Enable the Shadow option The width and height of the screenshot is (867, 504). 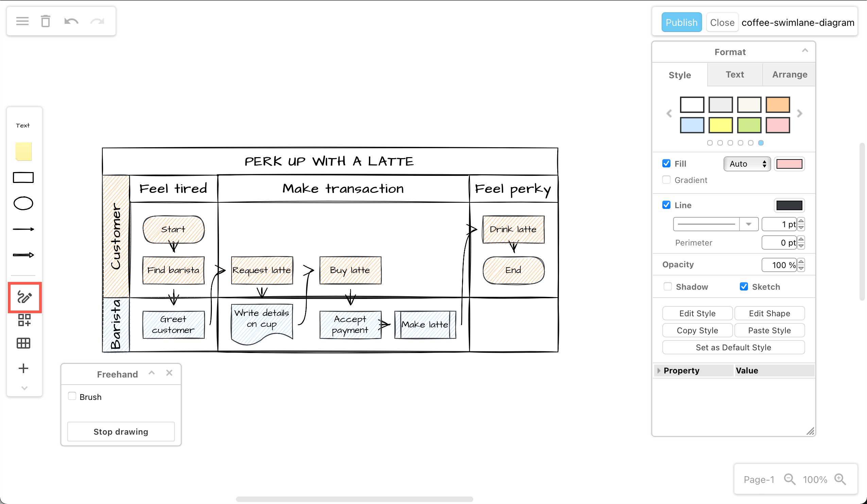(668, 286)
